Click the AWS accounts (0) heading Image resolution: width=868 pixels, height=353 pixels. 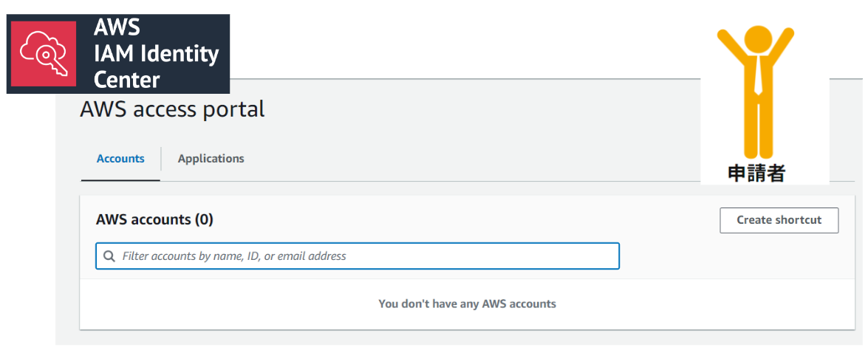tap(154, 219)
